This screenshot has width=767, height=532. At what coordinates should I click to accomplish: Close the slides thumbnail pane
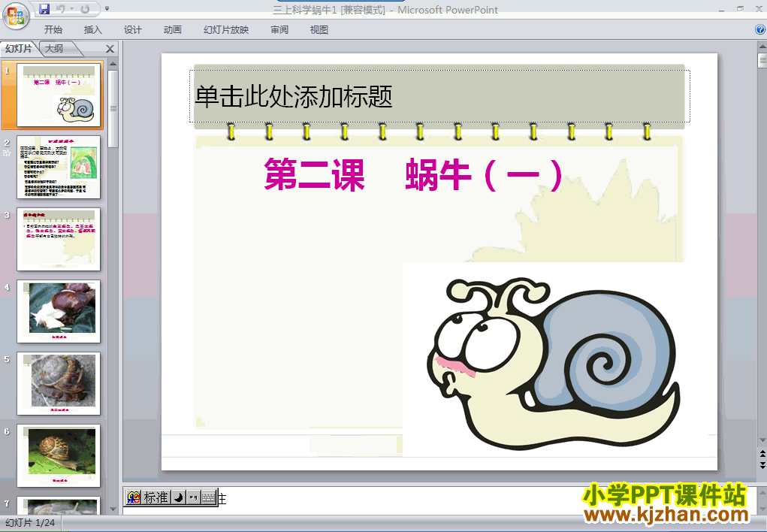pos(110,49)
